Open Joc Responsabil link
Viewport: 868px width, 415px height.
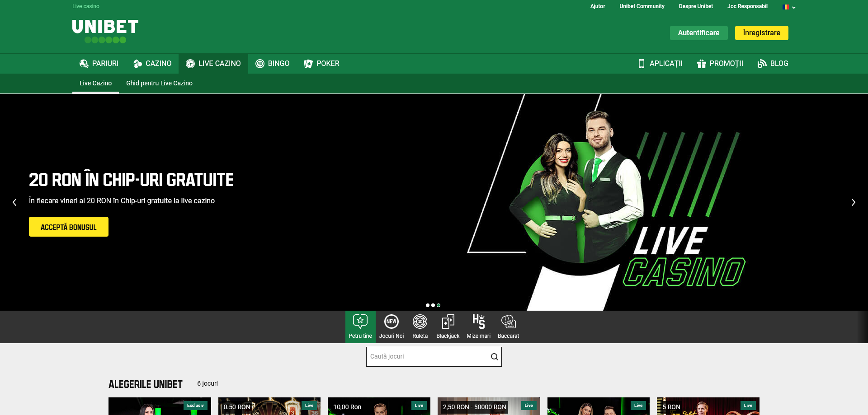pyautogui.click(x=747, y=6)
